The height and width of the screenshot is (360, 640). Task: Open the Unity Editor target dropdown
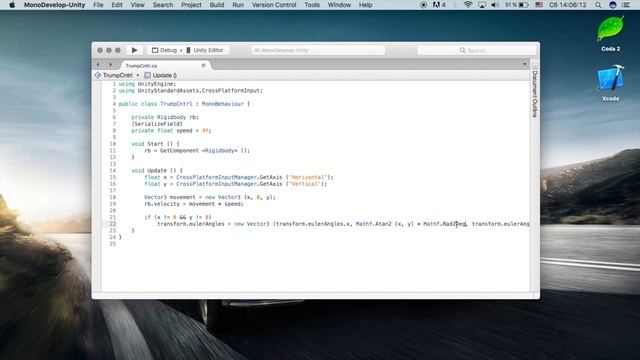click(205, 50)
